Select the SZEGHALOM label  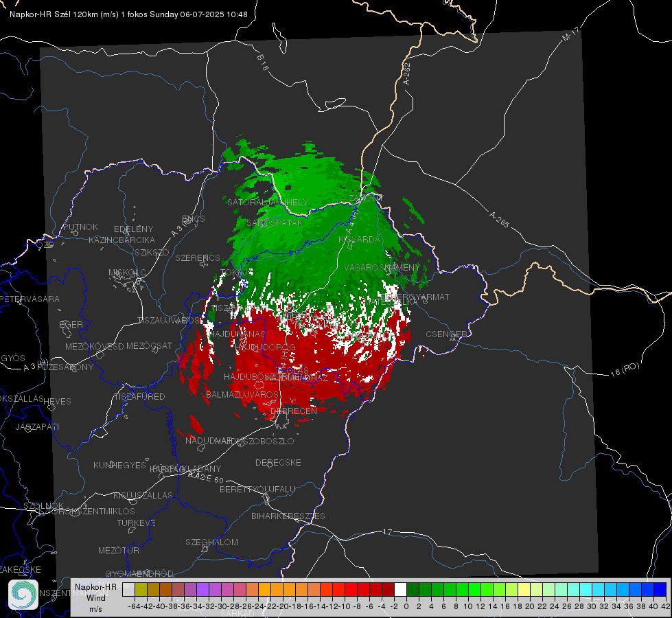[x=211, y=542]
